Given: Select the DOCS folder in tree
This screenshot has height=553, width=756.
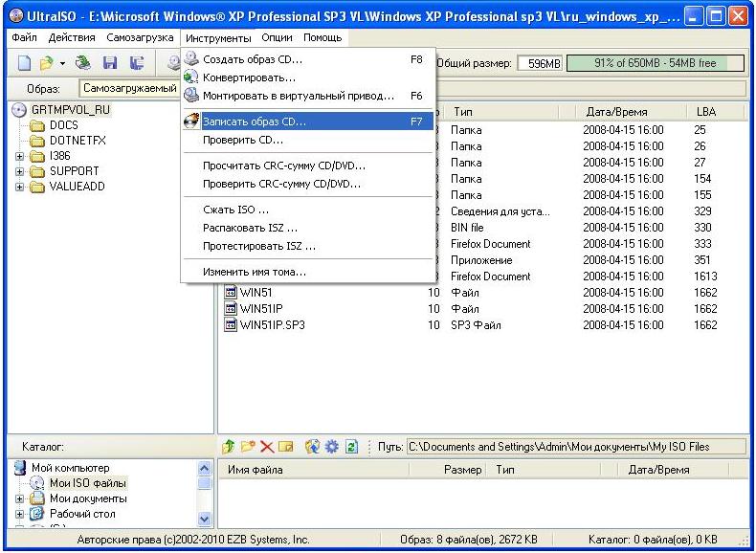Looking at the screenshot, I should point(64,125).
